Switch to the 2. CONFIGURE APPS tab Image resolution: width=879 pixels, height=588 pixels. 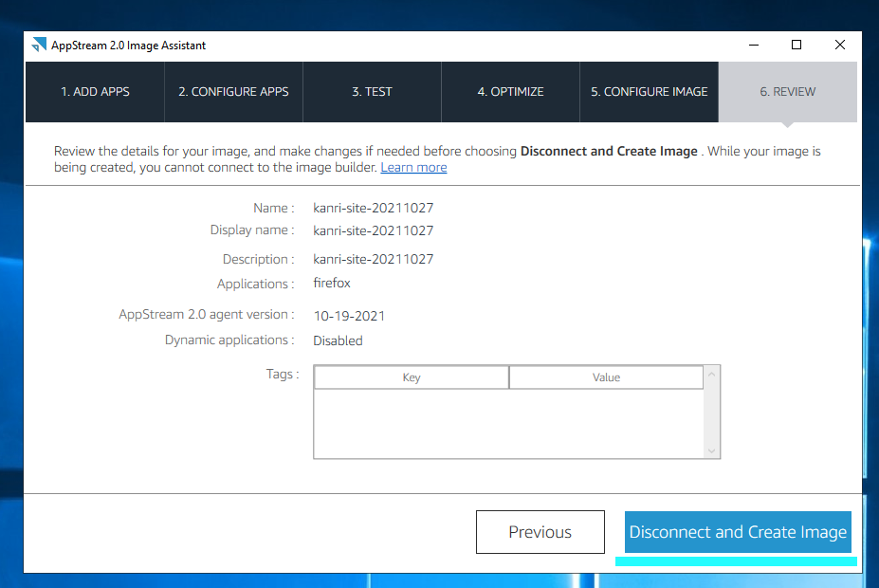click(x=234, y=92)
